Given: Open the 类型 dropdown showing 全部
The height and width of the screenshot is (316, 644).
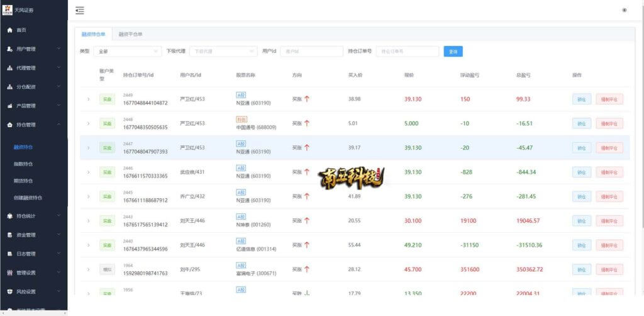Looking at the screenshot, I should point(127,52).
